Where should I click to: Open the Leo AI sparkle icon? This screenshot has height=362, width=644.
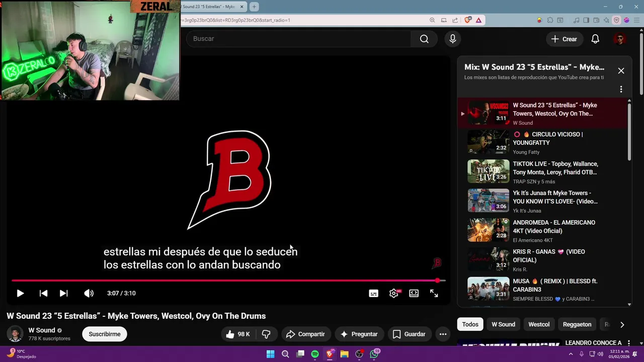pyautogui.click(x=606, y=20)
